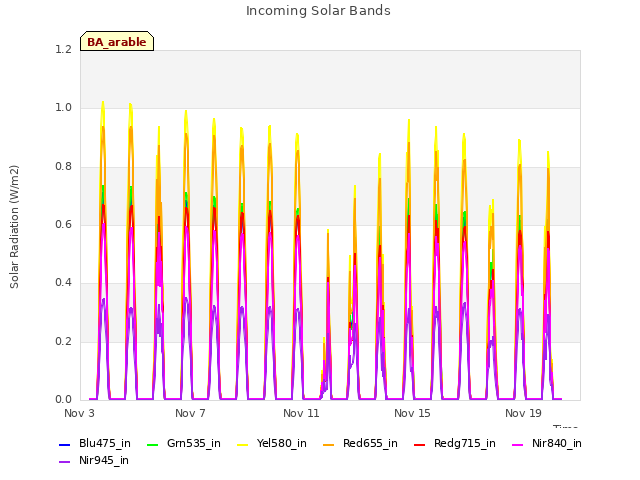Click the Nov 15 x-axis tick label

[x=412, y=413]
